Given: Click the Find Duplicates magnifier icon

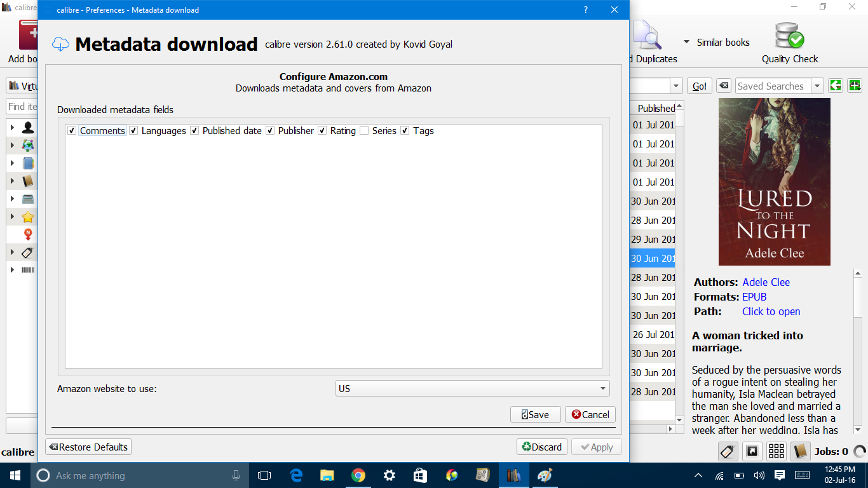Looking at the screenshot, I should click(x=647, y=35).
